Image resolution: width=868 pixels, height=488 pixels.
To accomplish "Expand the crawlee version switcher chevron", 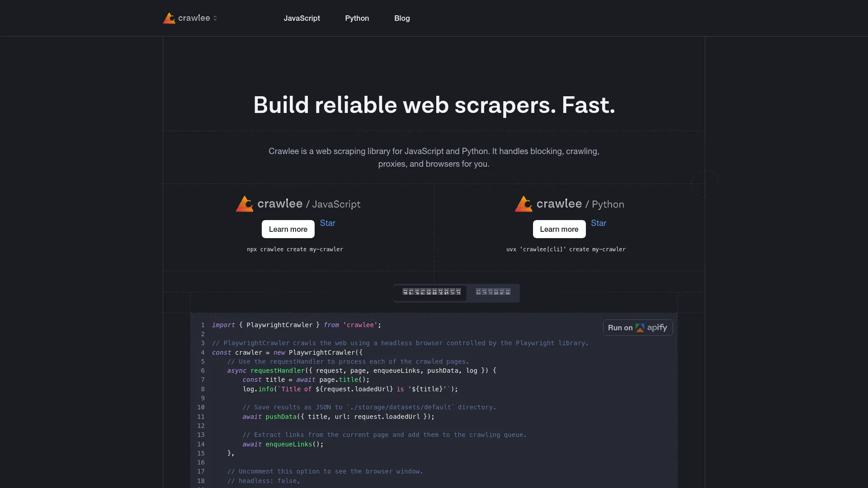I will pos(215,18).
